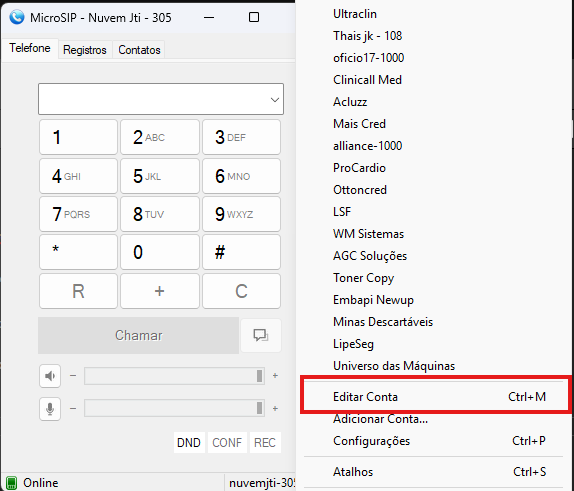Click the green Online status icon
This screenshot has height=491, width=574.
pos(12,483)
